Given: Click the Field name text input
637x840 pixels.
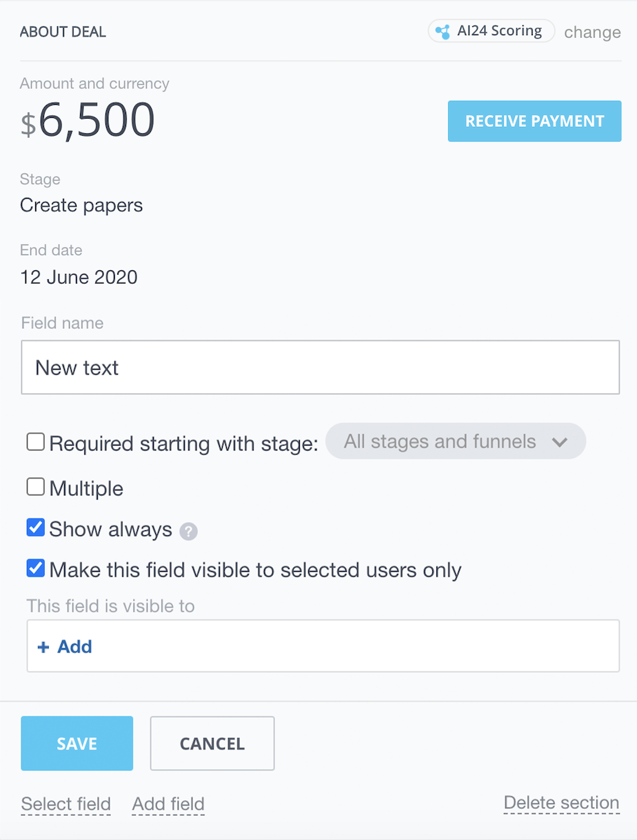Looking at the screenshot, I should click(x=321, y=368).
